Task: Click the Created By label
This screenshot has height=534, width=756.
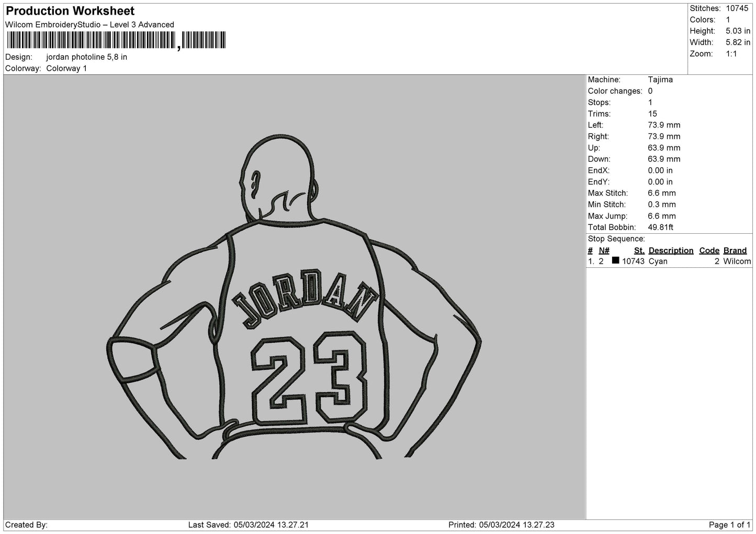Action: (27, 525)
